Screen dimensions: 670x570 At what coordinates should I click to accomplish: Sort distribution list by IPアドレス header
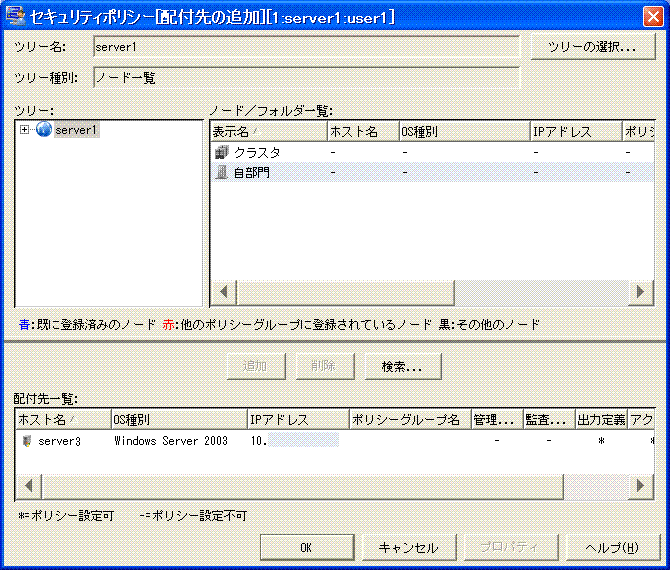pos(298,419)
